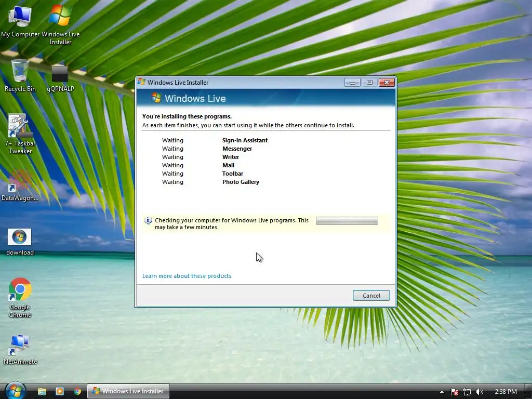Select the Photo Gallery entry
Viewport: 532px width, 399px height.
pyautogui.click(x=241, y=182)
